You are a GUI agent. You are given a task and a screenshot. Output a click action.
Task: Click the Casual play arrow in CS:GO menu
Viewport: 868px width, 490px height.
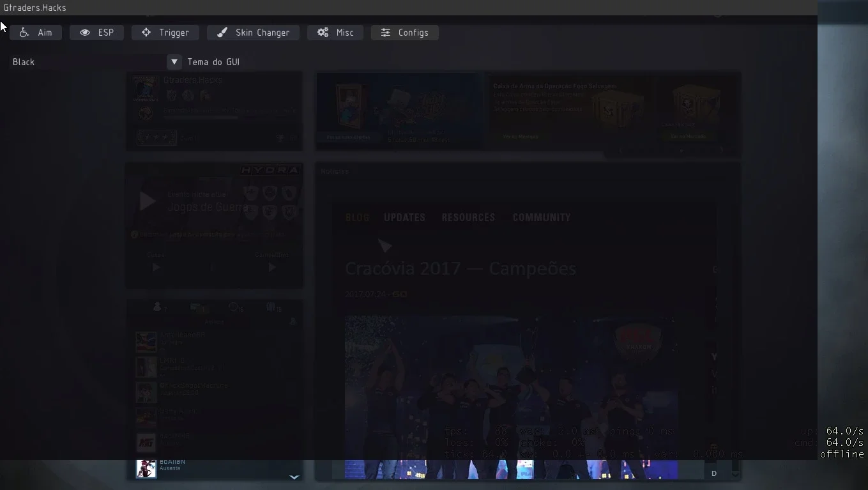(156, 268)
